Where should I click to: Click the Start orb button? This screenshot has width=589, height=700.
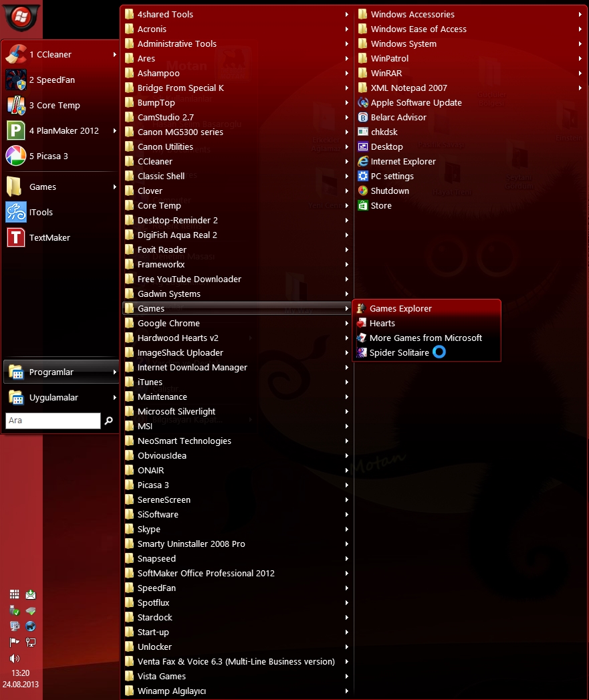pos(21,17)
